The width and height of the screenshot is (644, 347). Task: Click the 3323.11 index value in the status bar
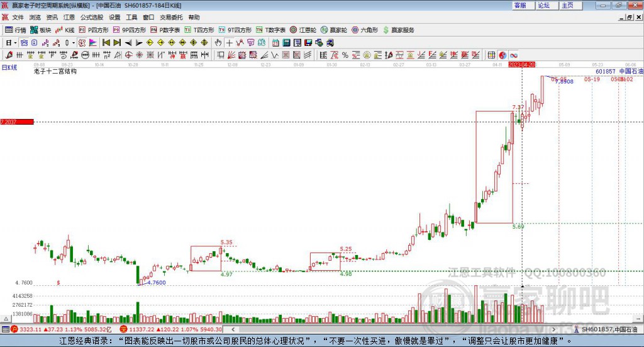[x=30, y=329]
